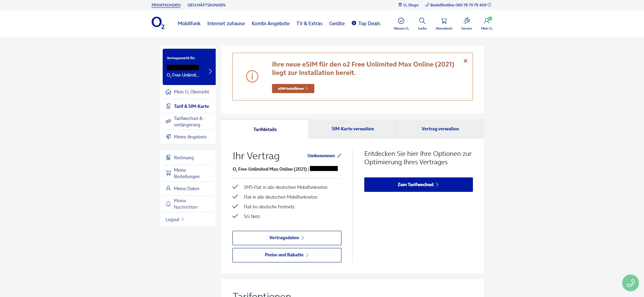Click the person icon beside Meine Daten
This screenshot has width=644, height=297.
pyautogui.click(x=168, y=188)
